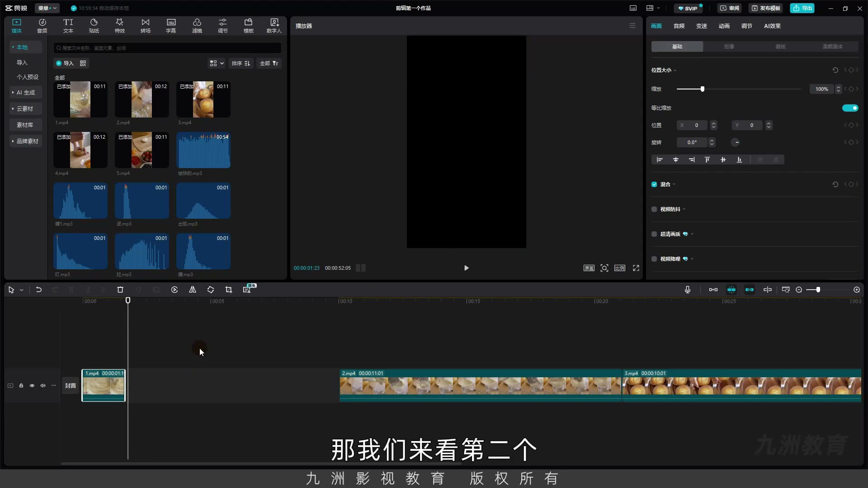Expand the 云素材 sidebar item
Image resolution: width=868 pixels, height=488 pixels.
(26, 109)
